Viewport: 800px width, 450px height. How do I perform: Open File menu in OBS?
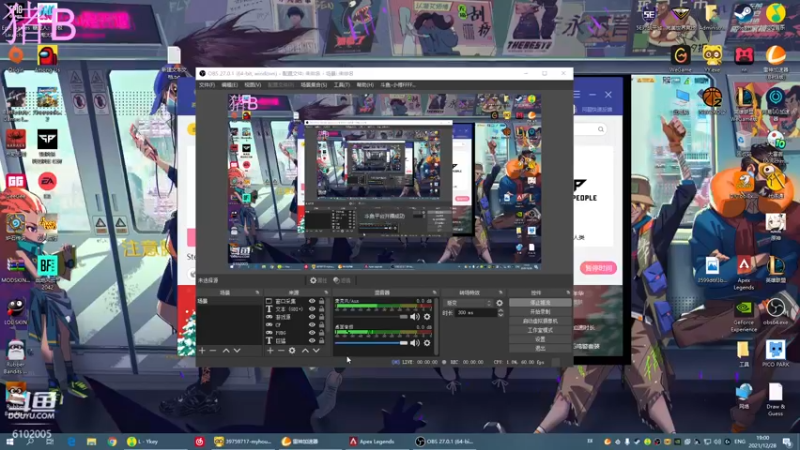(x=207, y=85)
